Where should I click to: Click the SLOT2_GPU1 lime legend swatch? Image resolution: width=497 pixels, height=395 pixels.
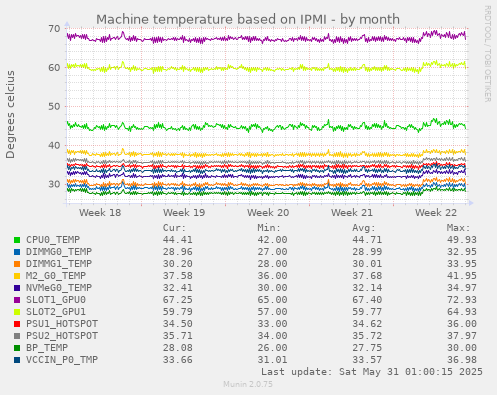coord(17,312)
